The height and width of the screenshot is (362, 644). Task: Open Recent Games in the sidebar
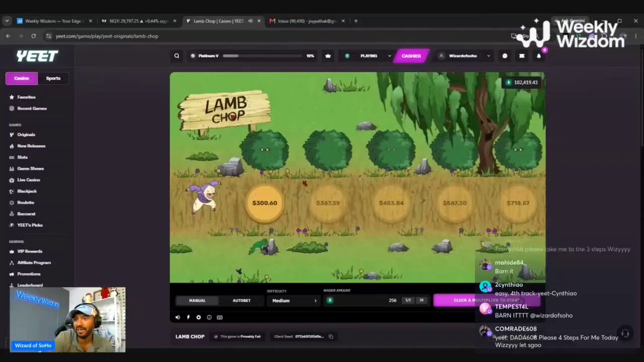32,108
